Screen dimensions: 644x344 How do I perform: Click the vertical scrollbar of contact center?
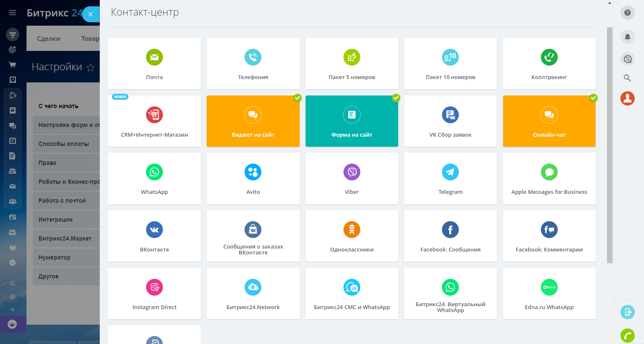(x=609, y=145)
